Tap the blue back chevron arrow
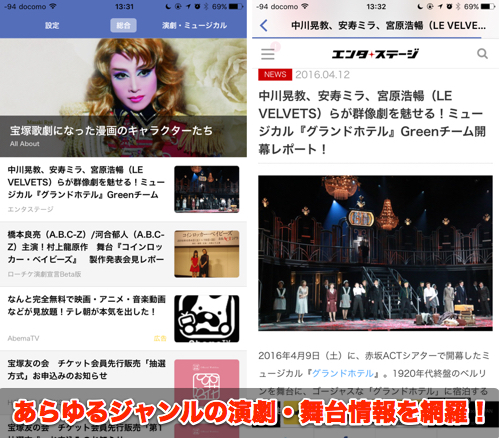This screenshot has width=499, height=438. coord(264,25)
